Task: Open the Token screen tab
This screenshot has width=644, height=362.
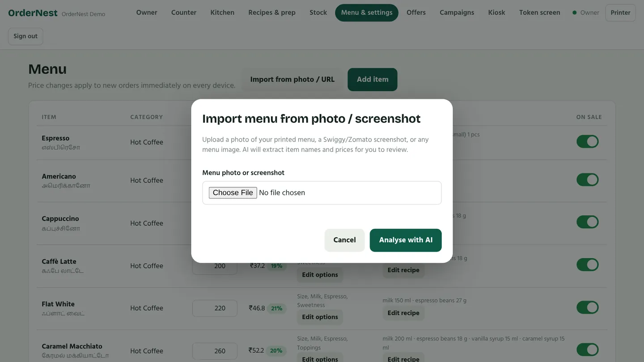Action: pos(539,13)
